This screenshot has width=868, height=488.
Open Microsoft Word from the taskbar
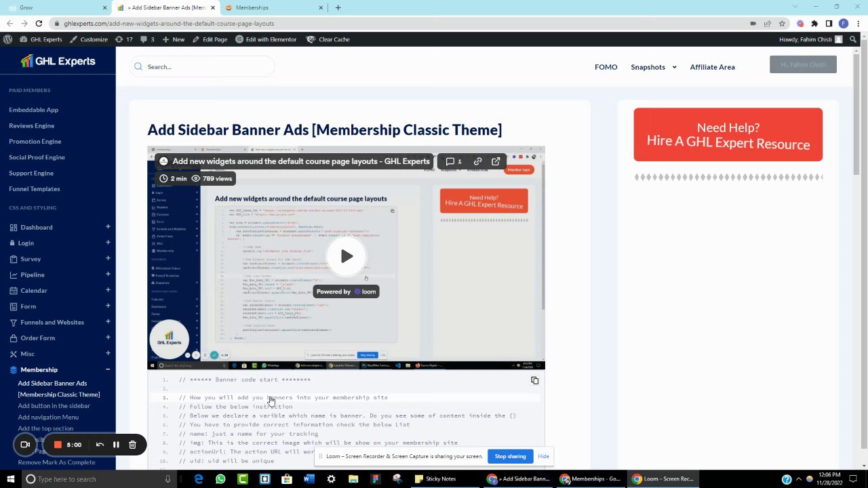point(309,479)
